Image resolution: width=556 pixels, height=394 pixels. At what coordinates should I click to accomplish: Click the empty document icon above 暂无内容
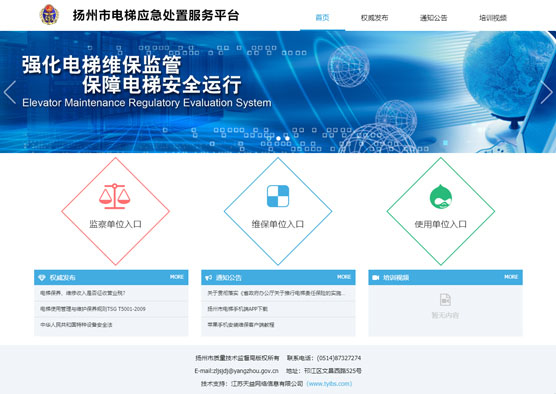pos(445,300)
